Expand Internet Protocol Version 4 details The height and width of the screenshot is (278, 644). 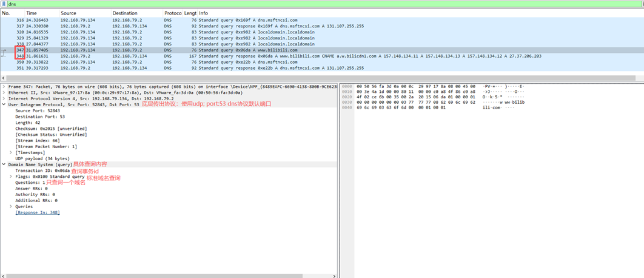click(x=4, y=98)
